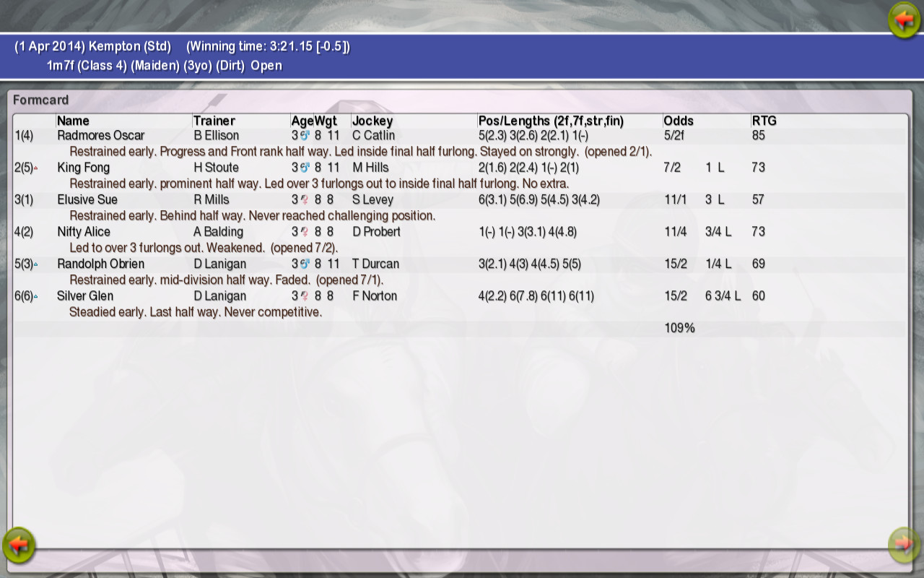Screen dimensions: 924x578
Task: Click the male gender symbol beside Randolph Obrien
Action: tap(305, 264)
